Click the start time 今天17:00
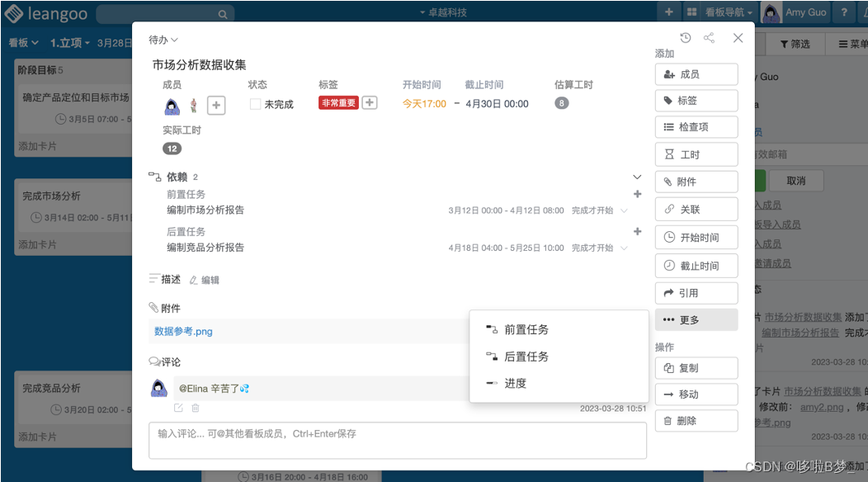This screenshot has width=868, height=482. 424,104
